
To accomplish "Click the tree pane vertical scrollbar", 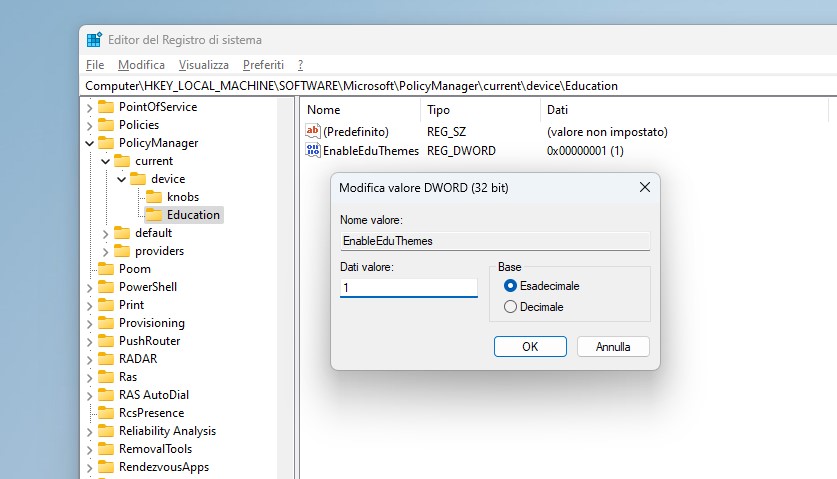I will [286, 288].
